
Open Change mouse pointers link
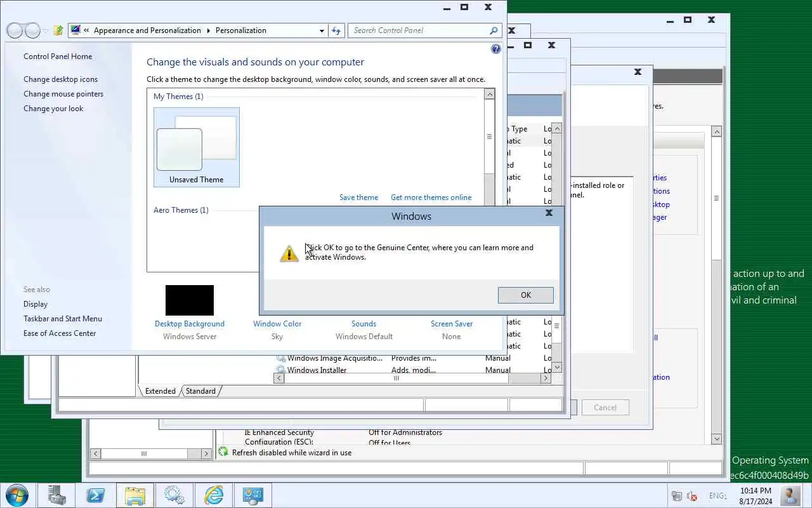(x=63, y=94)
